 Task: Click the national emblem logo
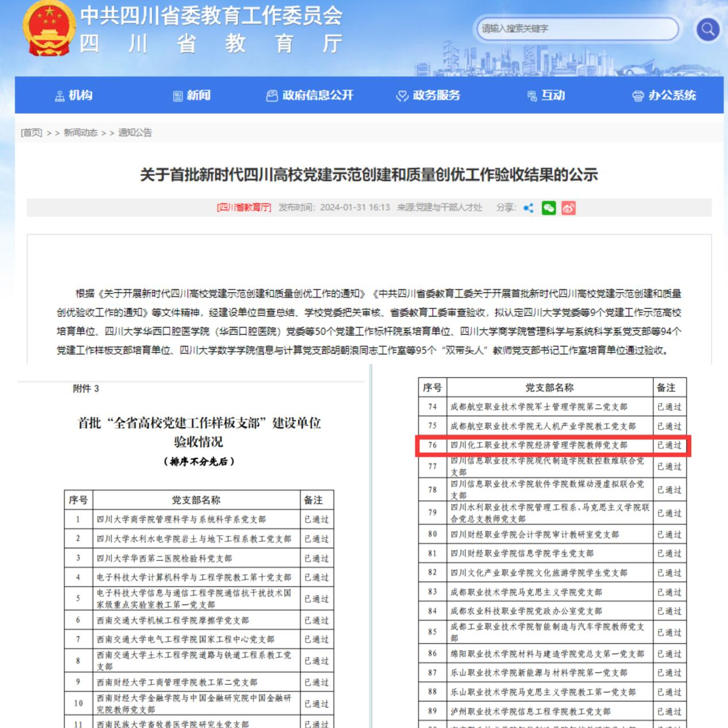click(48, 29)
